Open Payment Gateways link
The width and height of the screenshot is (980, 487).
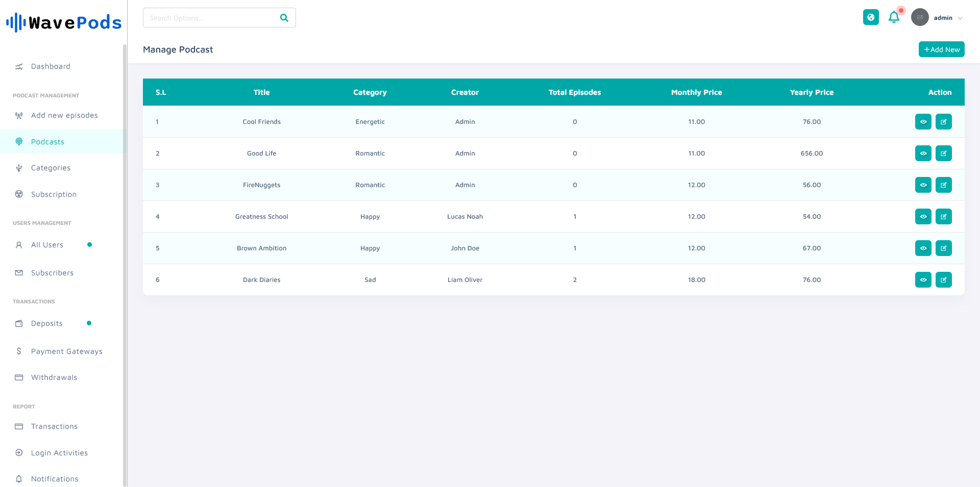tap(66, 351)
